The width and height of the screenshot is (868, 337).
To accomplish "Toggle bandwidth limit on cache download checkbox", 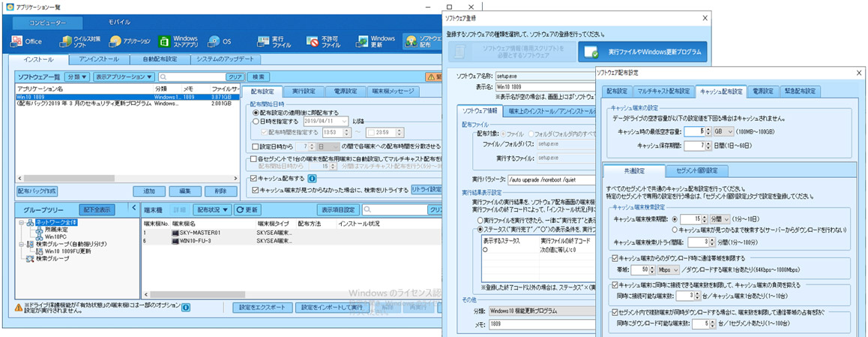I will [x=615, y=258].
